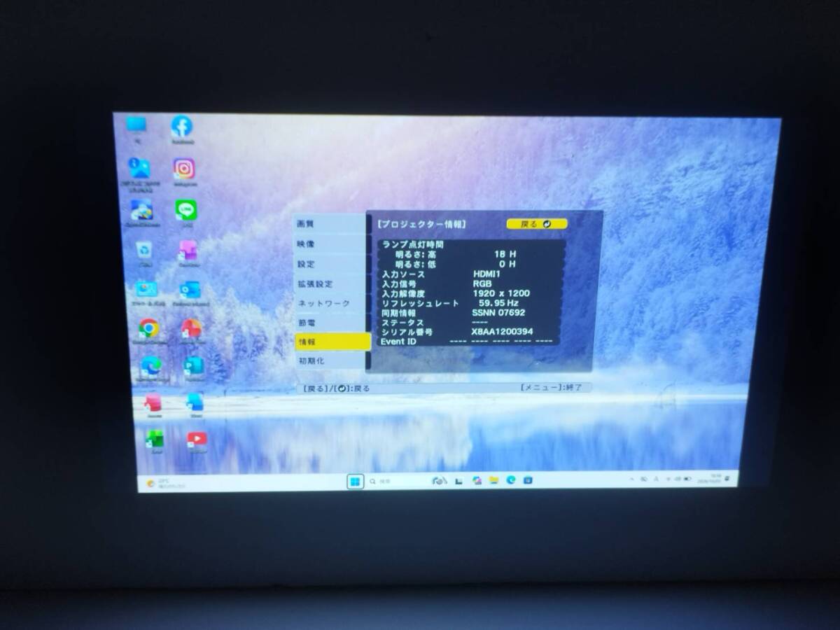This screenshot has height=630, width=840.
Task: Open the purple app shortcut beside Recycle Bin
Action: pyautogui.click(x=188, y=250)
